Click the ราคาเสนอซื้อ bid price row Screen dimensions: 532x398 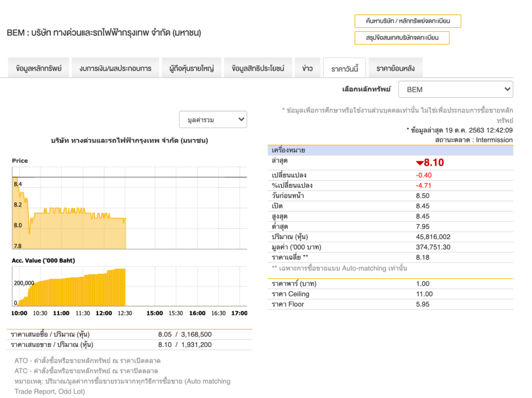129,334
